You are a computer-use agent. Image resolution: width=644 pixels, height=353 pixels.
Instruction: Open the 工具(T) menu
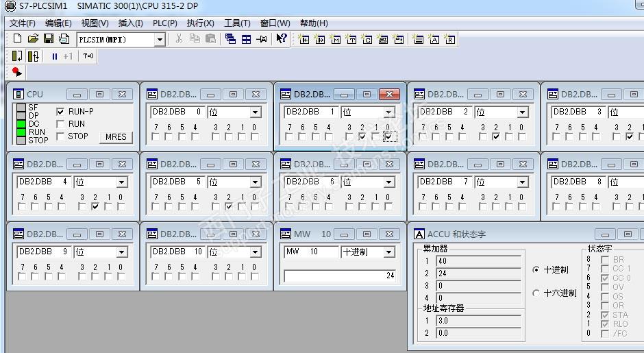coord(237,23)
